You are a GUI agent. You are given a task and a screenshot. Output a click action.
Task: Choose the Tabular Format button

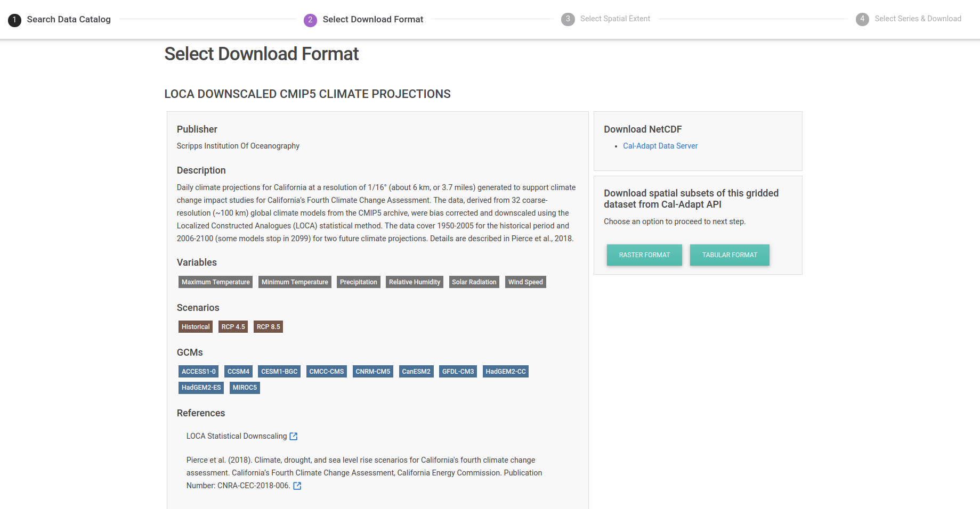tap(730, 255)
